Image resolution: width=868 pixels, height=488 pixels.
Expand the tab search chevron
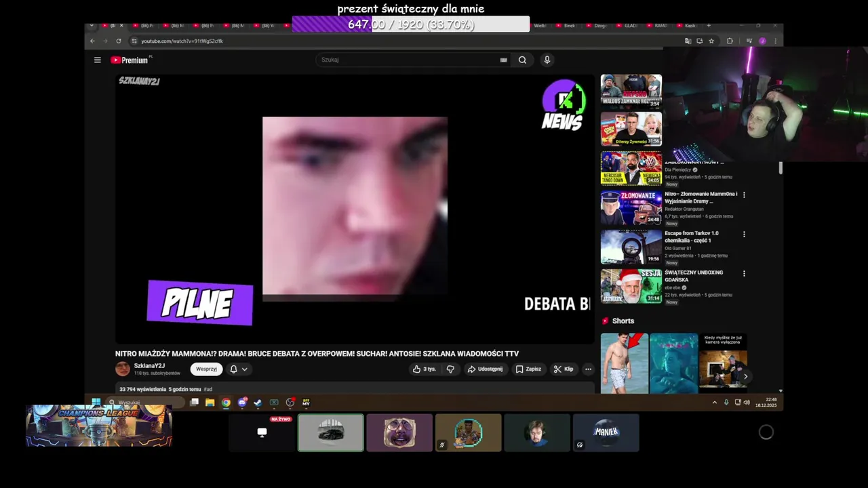pyautogui.click(x=92, y=26)
